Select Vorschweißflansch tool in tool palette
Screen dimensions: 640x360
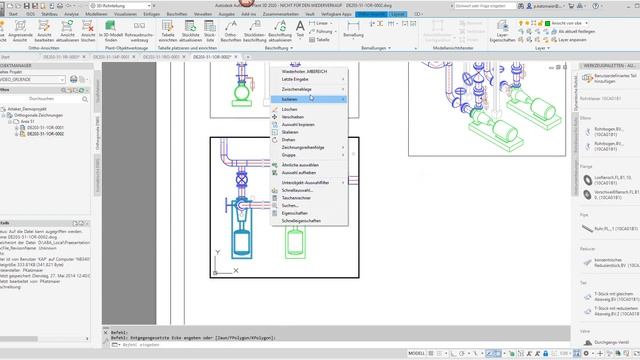click(611, 194)
